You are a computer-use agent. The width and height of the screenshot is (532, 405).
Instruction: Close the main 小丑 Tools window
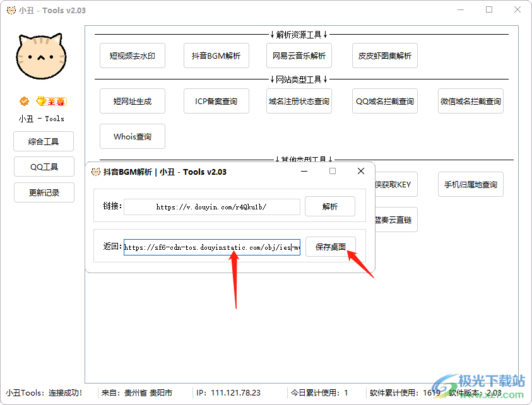click(x=517, y=10)
